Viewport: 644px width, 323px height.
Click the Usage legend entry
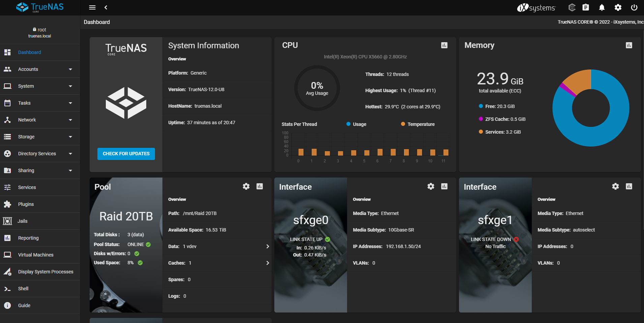coord(356,124)
